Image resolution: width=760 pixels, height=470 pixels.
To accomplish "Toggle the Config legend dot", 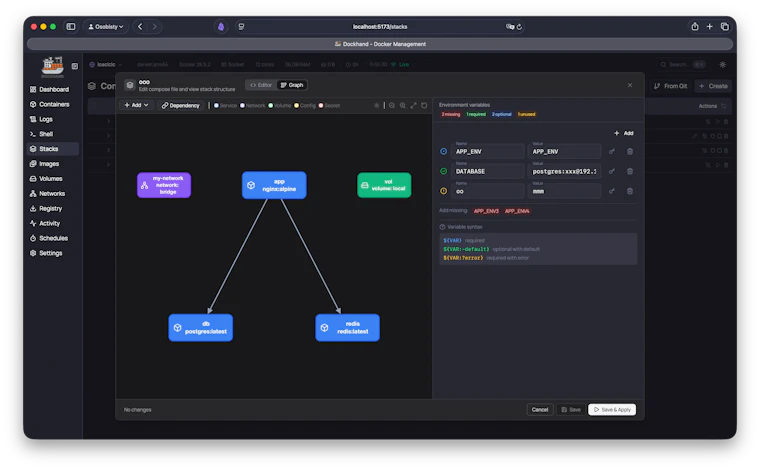I will click(296, 106).
